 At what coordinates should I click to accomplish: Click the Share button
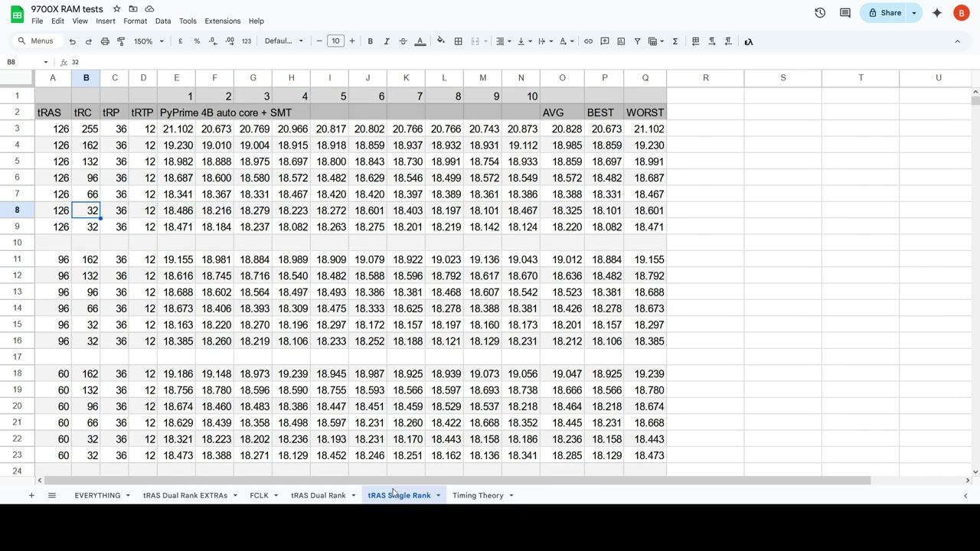pyautogui.click(x=884, y=13)
